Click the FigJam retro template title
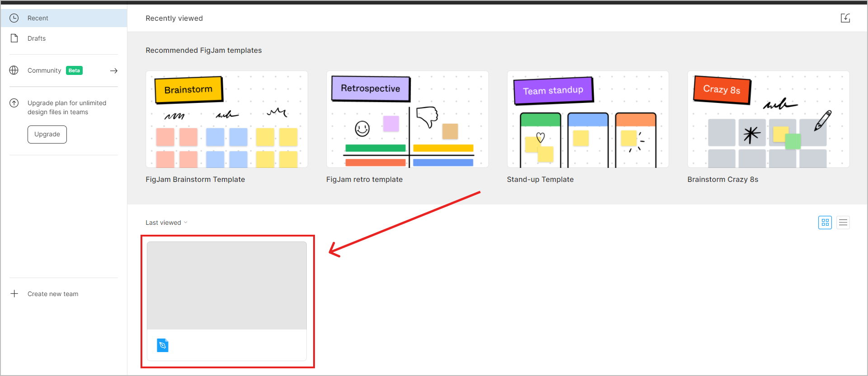The width and height of the screenshot is (868, 376). point(364,179)
